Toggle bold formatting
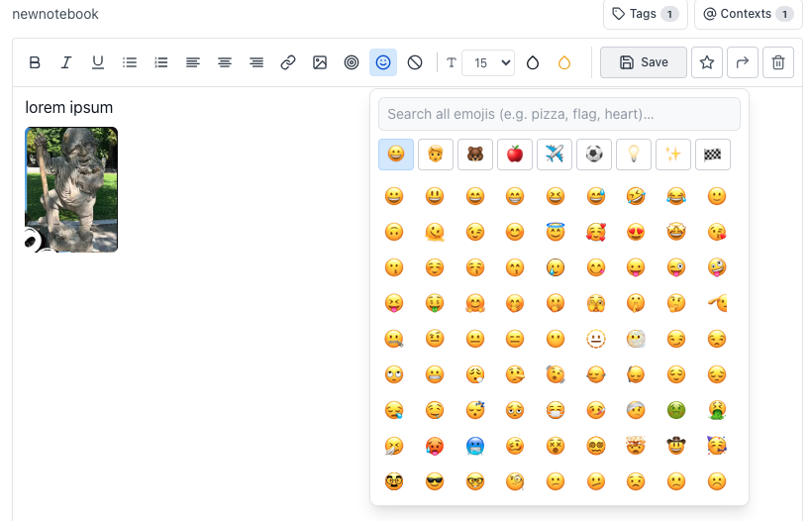This screenshot has width=812, height=521. [35, 62]
